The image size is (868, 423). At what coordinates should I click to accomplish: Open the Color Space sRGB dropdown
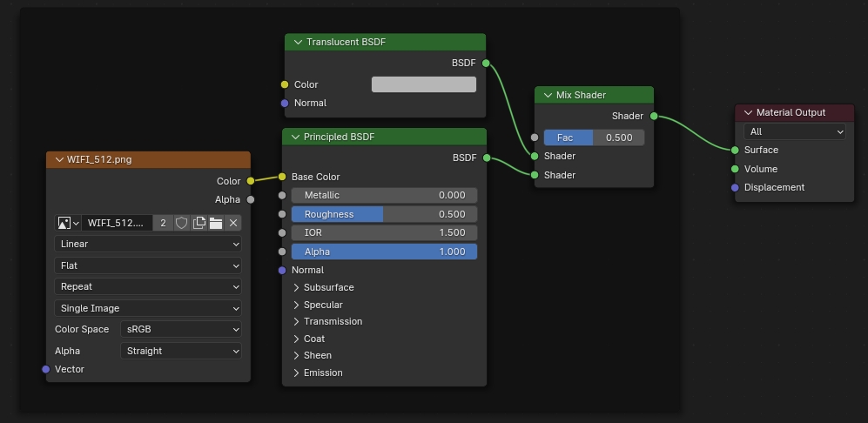(181, 329)
